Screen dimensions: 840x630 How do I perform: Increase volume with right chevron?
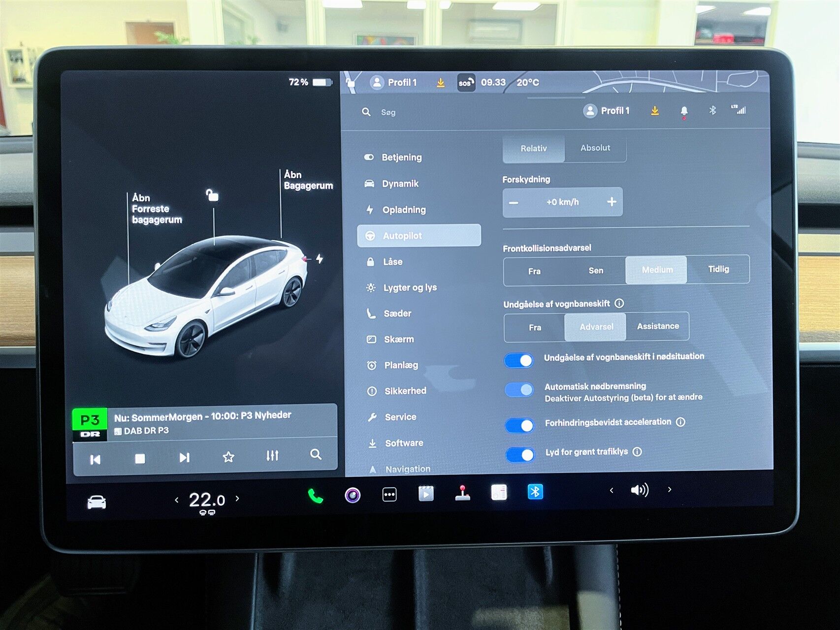(x=669, y=489)
